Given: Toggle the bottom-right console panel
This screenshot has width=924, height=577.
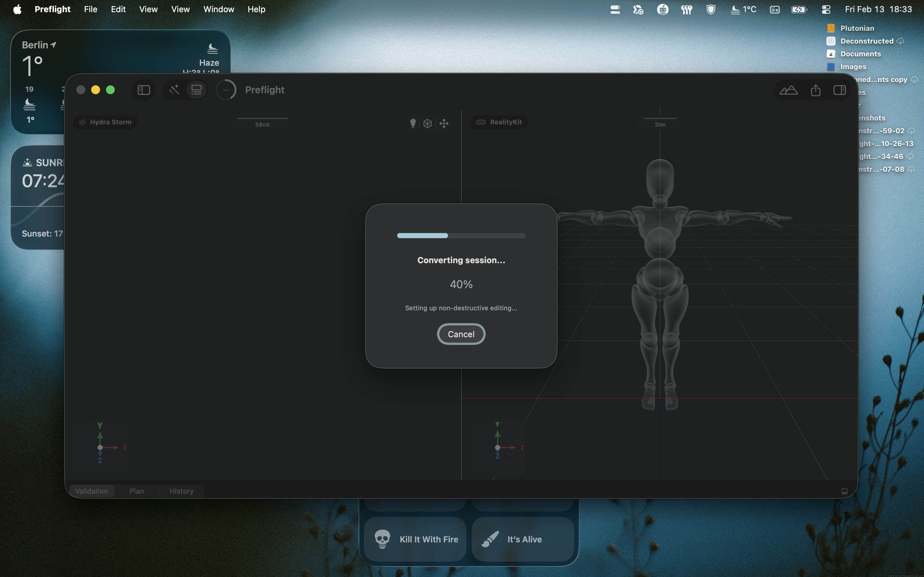Looking at the screenshot, I should pos(844,491).
